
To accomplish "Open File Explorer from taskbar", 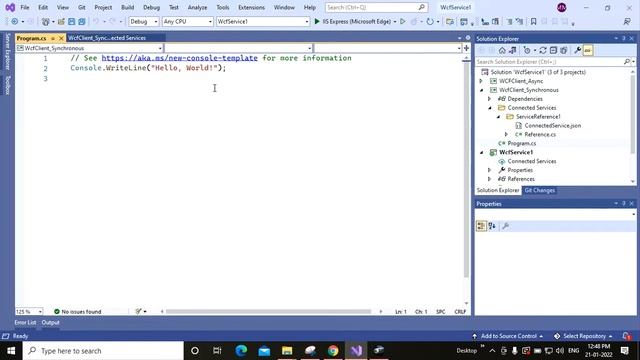I will pos(287,351).
